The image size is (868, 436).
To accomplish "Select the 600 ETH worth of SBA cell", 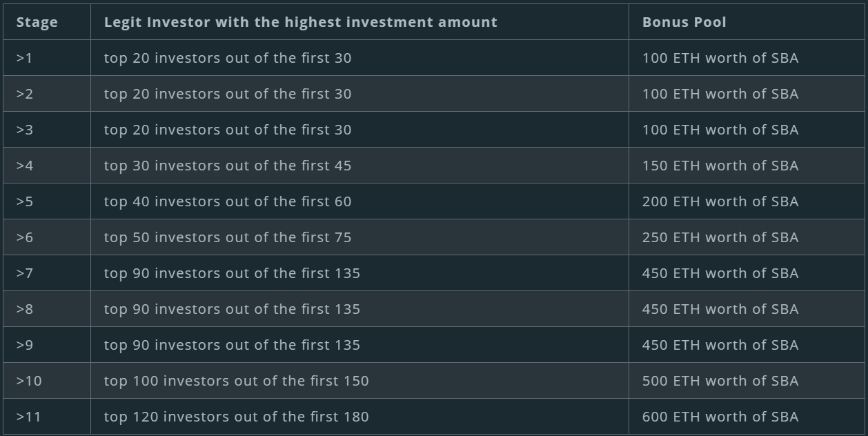I will point(747,417).
